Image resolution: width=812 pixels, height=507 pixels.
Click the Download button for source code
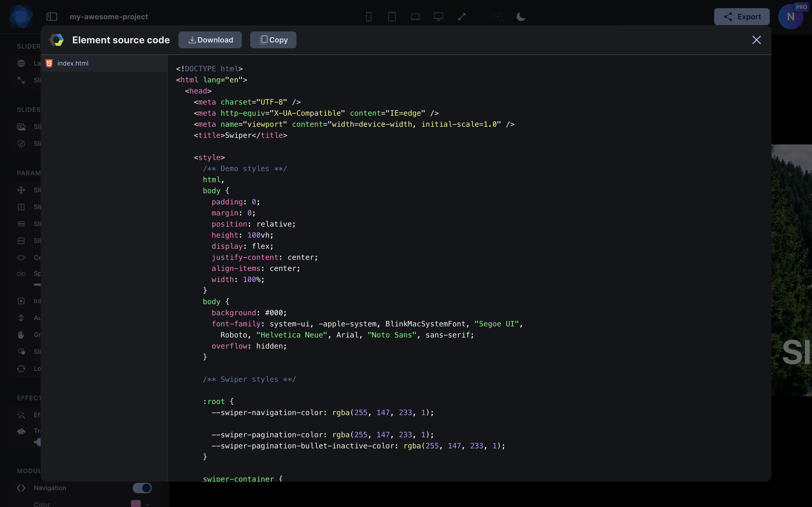point(210,40)
